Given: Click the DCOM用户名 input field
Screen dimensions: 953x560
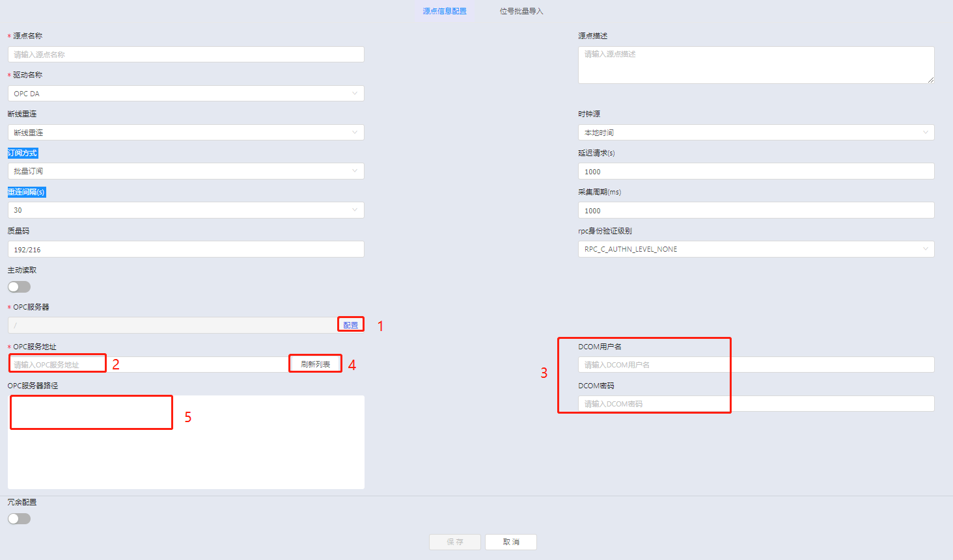Looking at the screenshot, I should (x=755, y=365).
